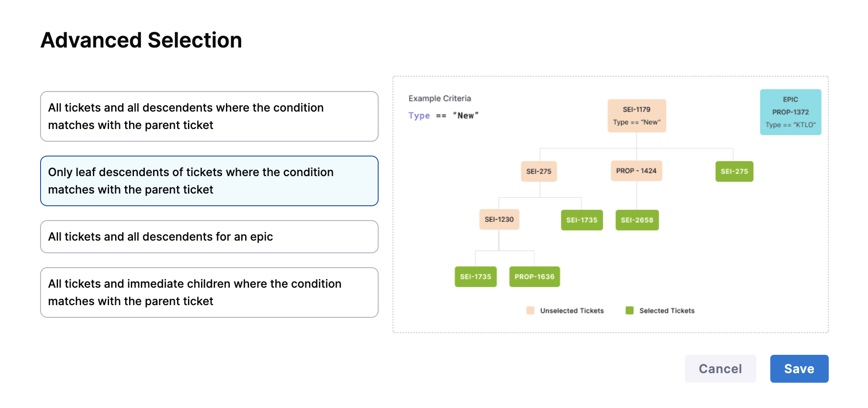868x408 pixels.
Task: Click the PROP-1636 leaf ticket node
Action: (x=534, y=277)
